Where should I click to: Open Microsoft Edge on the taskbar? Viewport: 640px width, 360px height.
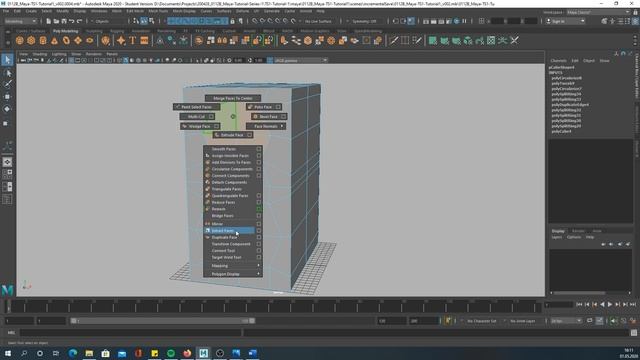[x=73, y=353]
